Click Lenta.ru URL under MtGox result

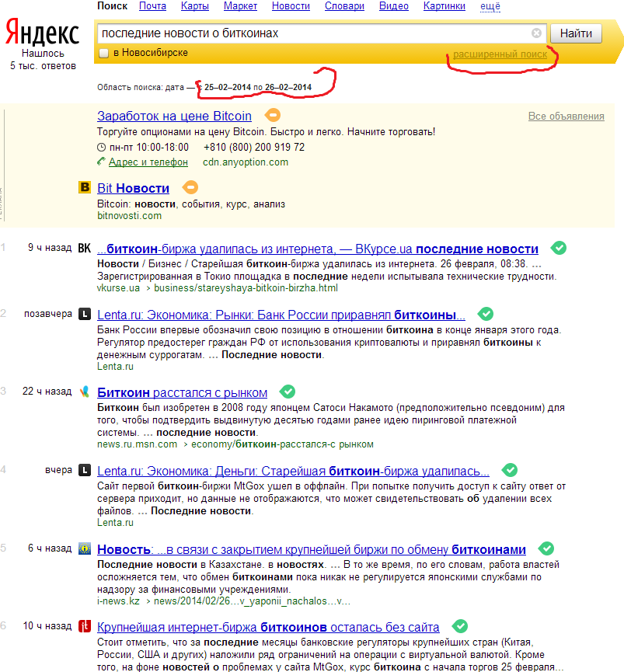click(115, 522)
